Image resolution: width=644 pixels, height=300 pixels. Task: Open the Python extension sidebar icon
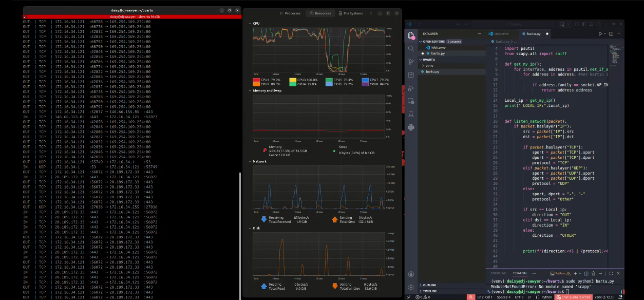(x=411, y=127)
